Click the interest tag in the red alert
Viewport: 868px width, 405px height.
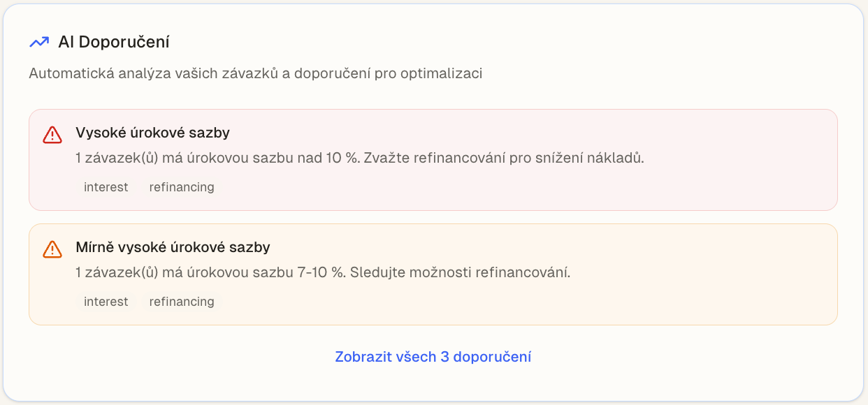106,186
